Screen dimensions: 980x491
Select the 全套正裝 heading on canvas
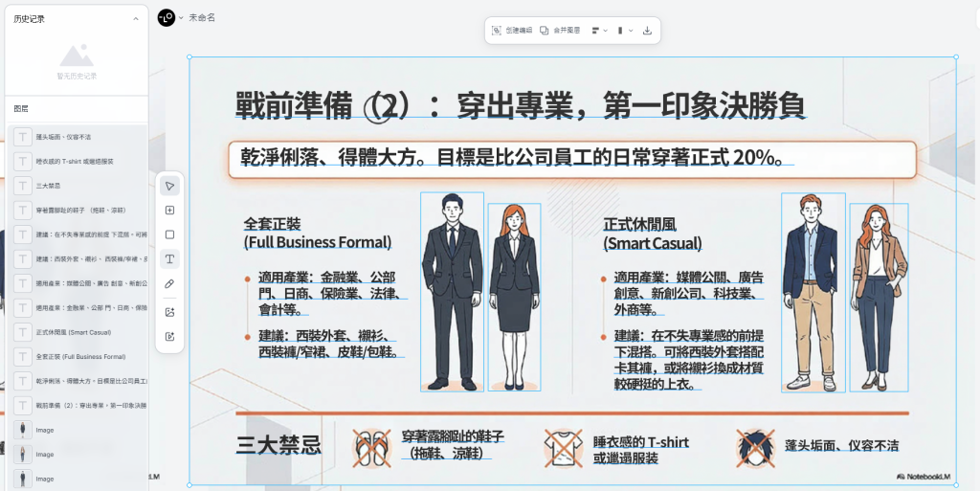pos(273,224)
